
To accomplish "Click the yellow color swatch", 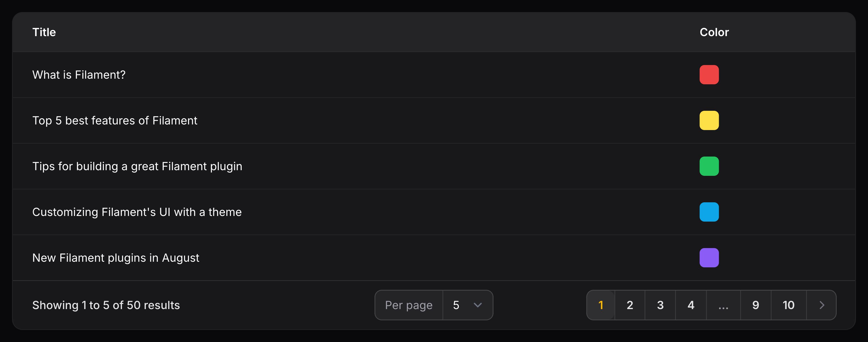I will (x=709, y=120).
